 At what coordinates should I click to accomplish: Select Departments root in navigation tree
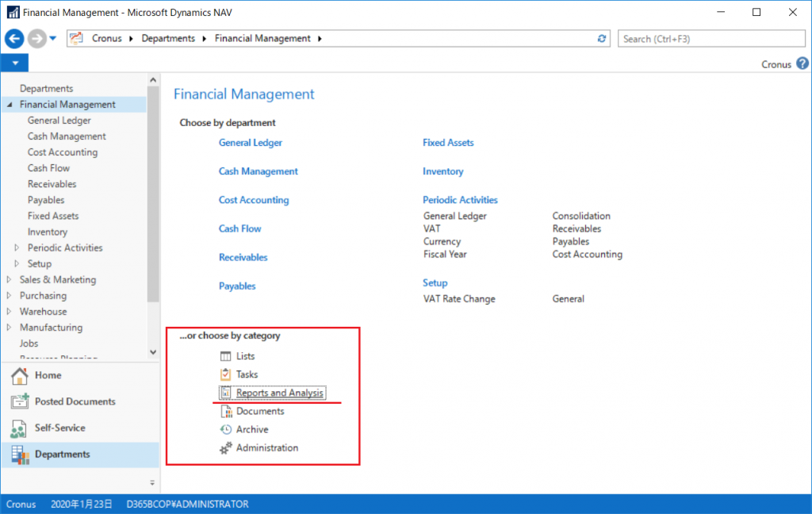tap(46, 89)
